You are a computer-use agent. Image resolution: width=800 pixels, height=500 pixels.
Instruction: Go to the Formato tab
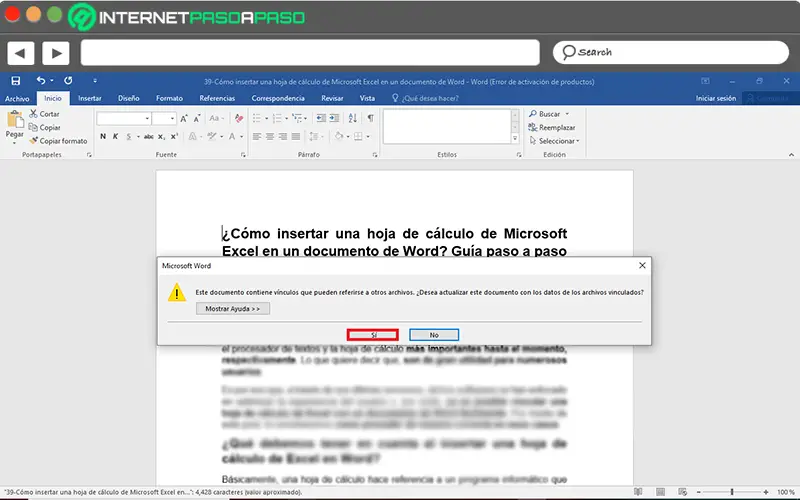coord(169,98)
